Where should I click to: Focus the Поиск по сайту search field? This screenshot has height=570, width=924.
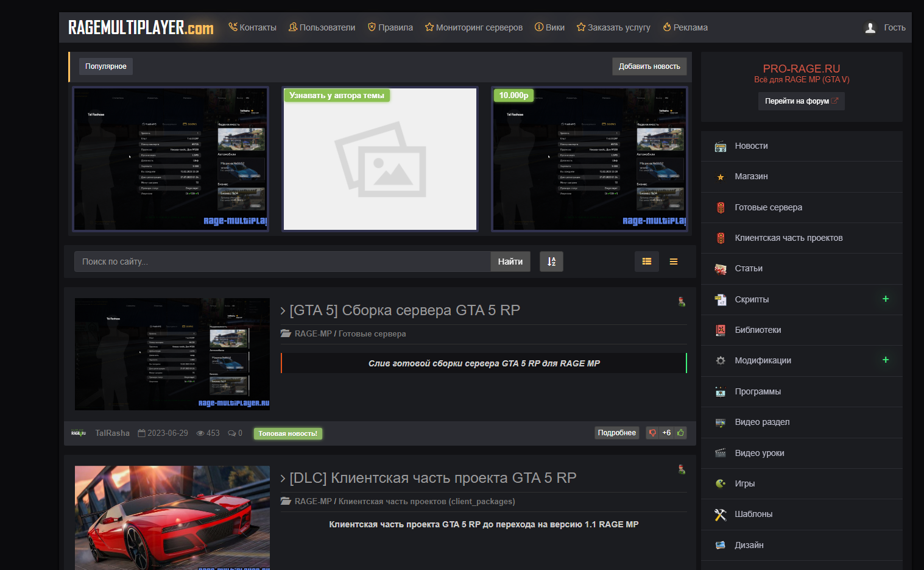(x=283, y=262)
